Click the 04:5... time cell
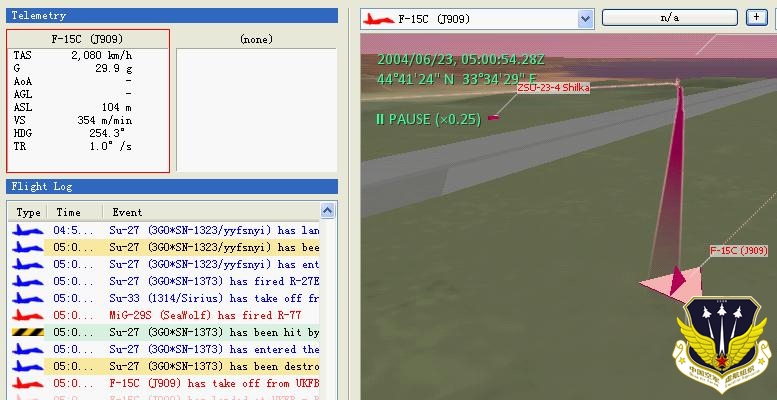The image size is (777, 400). (x=73, y=230)
